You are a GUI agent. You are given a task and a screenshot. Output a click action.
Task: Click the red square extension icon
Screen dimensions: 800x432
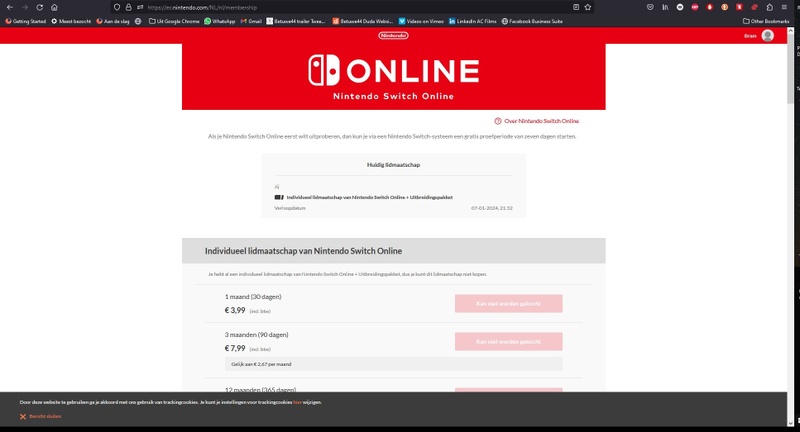(x=739, y=7)
